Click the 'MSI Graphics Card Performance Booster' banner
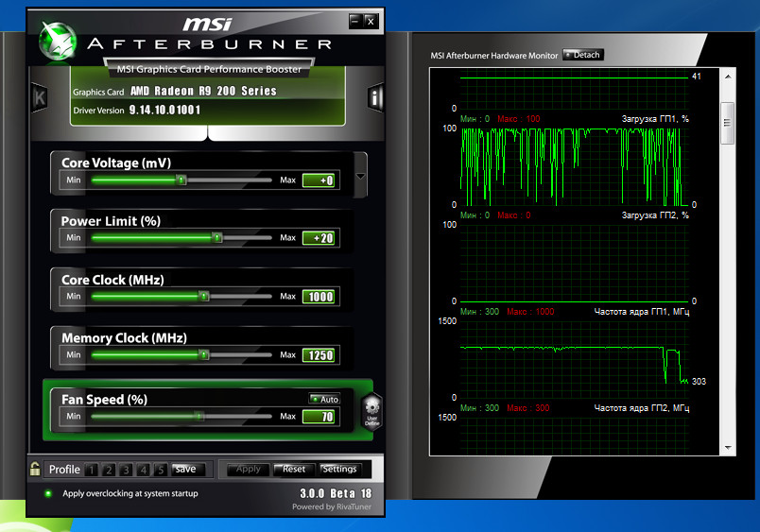 pyautogui.click(x=209, y=69)
